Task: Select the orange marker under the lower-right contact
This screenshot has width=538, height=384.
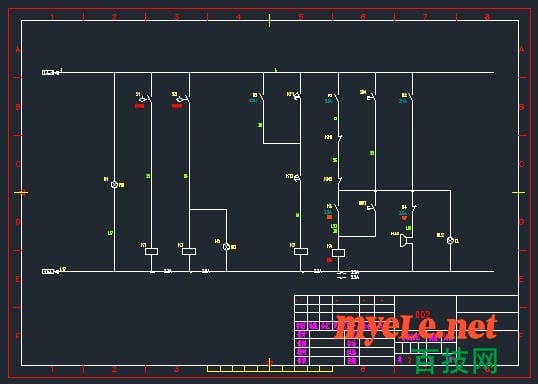Action: 404,218
